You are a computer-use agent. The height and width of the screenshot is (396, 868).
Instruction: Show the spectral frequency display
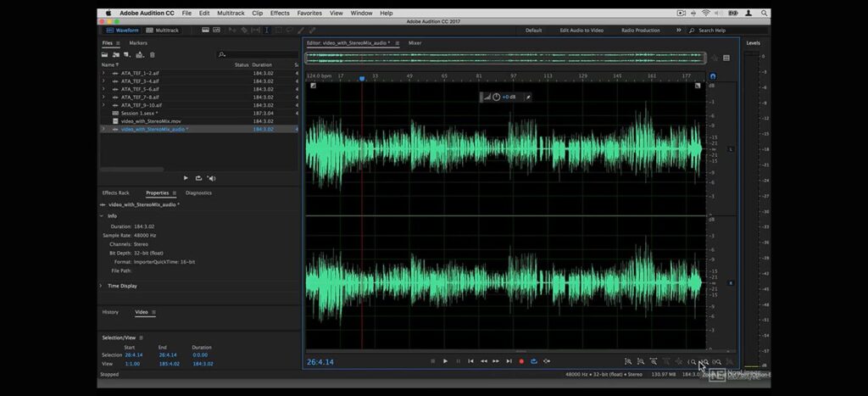coord(205,30)
